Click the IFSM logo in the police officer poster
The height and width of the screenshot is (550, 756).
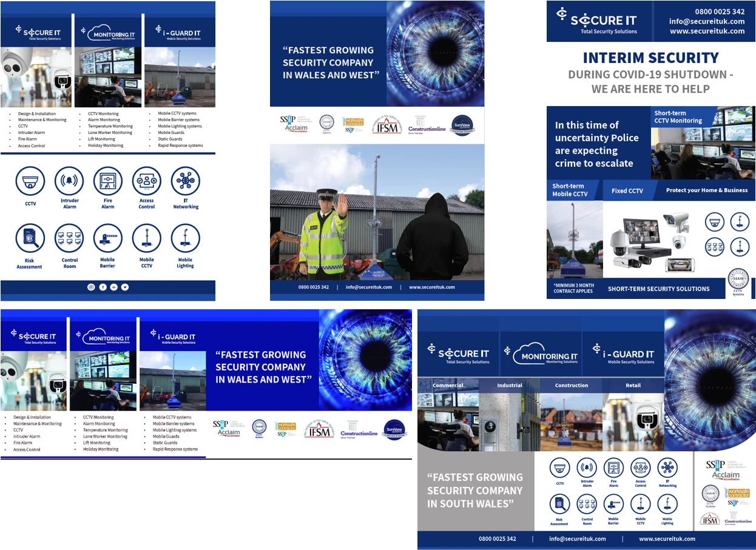point(387,125)
